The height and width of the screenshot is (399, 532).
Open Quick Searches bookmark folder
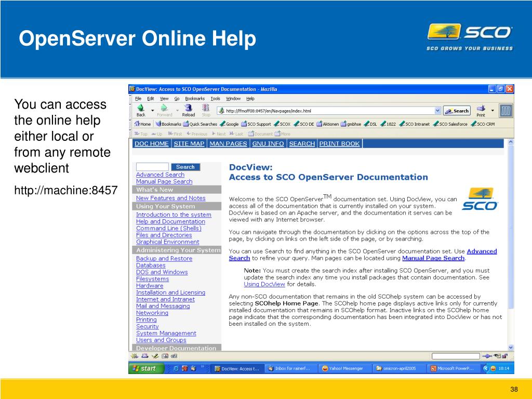(x=200, y=124)
